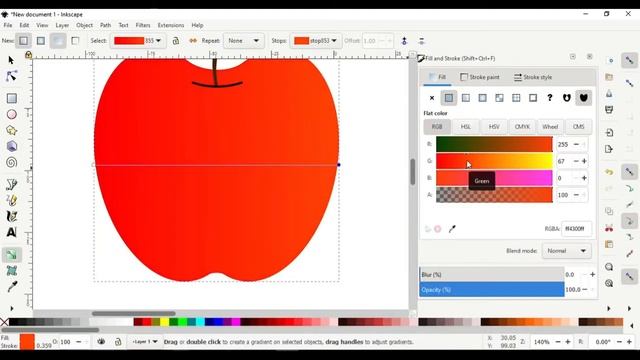The height and width of the screenshot is (360, 640).
Task: Click the cut scissors icon in command bar
Action: coord(609,228)
